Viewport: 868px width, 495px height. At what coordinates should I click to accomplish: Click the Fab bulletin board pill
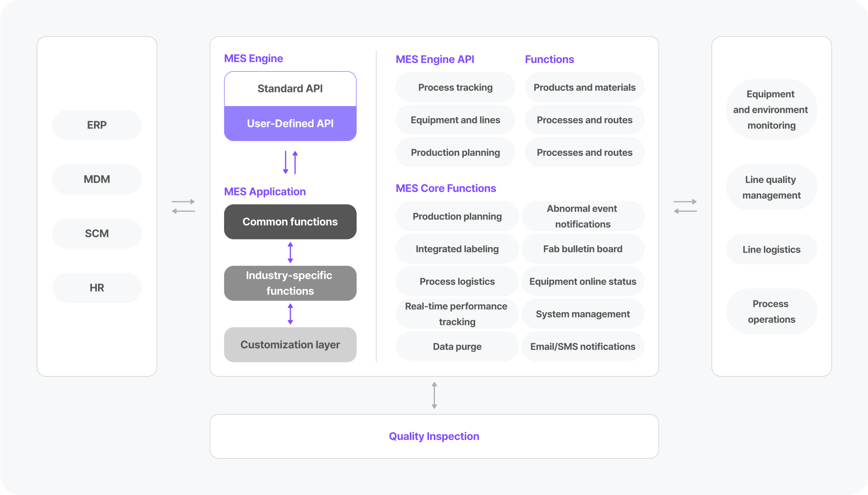(583, 249)
